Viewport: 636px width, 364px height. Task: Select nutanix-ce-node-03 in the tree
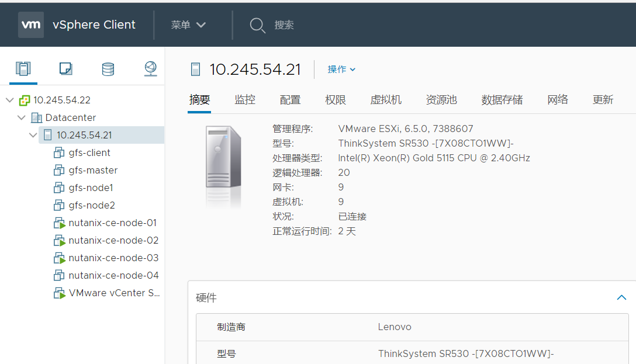(x=113, y=258)
